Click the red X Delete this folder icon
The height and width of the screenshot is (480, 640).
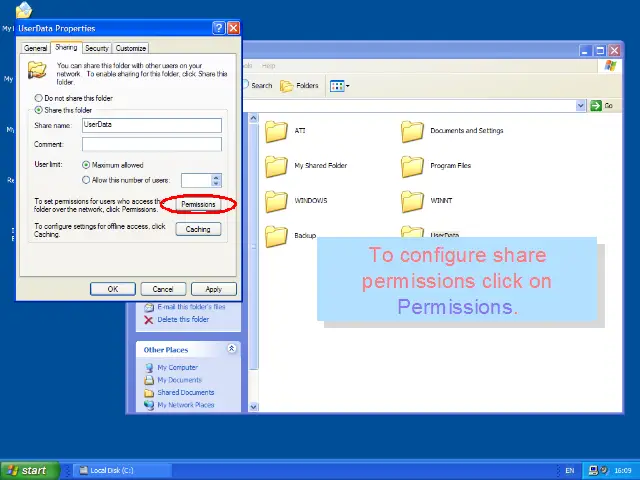point(149,320)
